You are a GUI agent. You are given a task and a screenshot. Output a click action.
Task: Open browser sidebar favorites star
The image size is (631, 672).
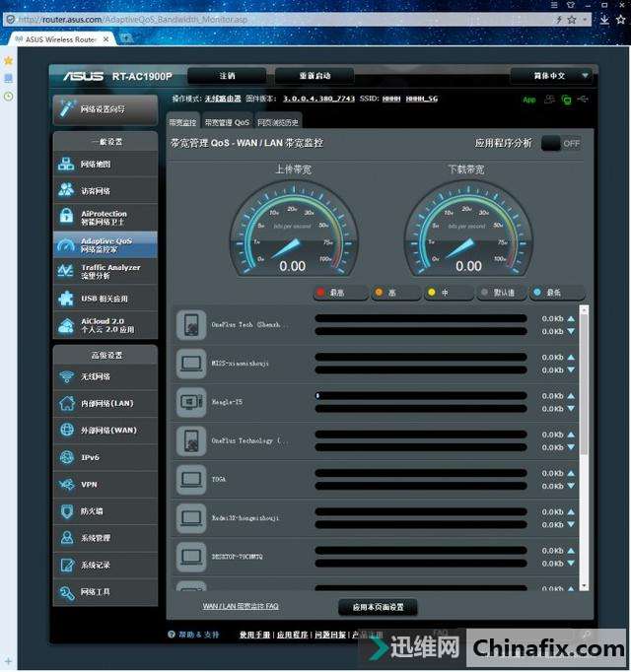8,61
